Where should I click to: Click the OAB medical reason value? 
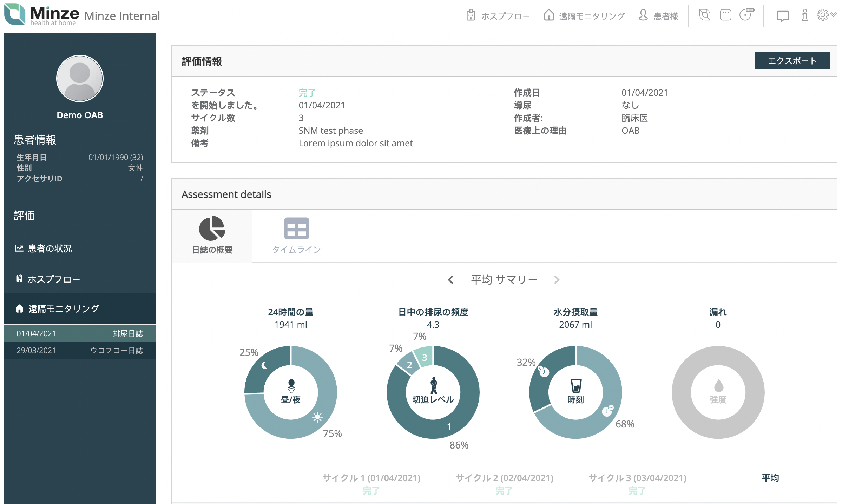coord(631,131)
